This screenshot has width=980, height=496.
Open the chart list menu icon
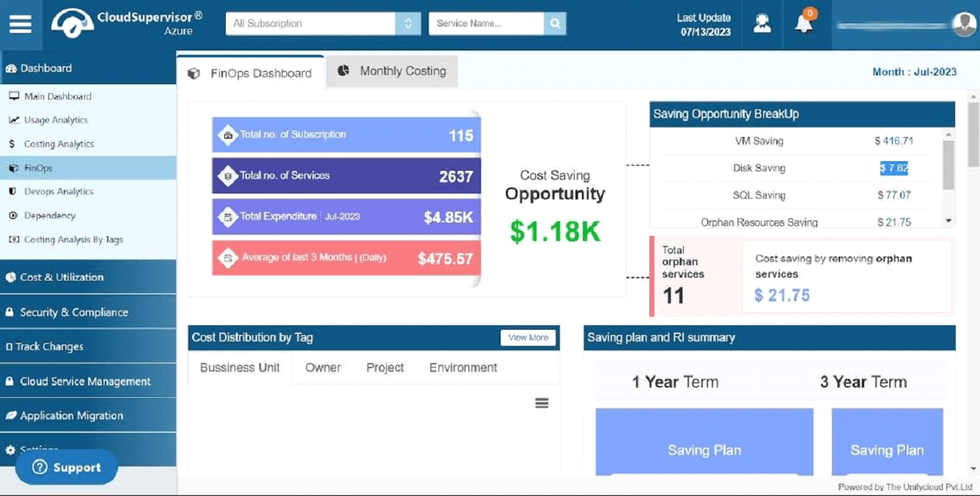tap(542, 403)
